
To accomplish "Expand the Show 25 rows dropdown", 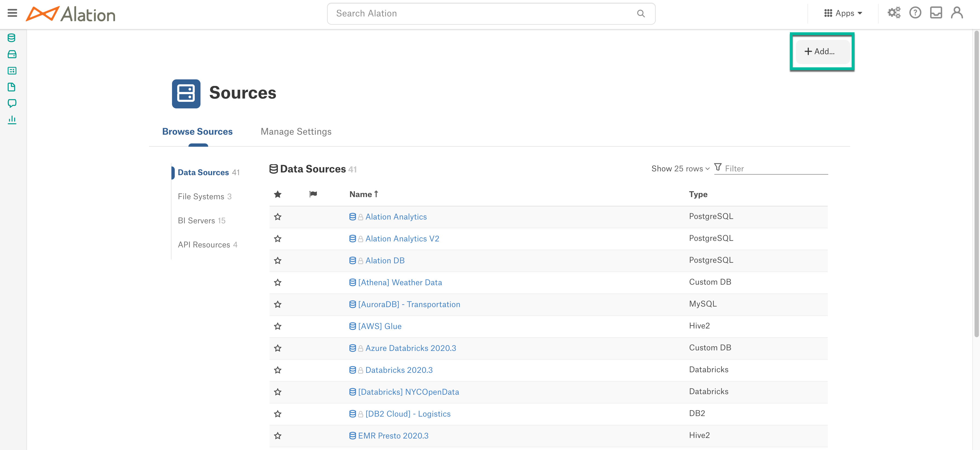I will [x=680, y=169].
